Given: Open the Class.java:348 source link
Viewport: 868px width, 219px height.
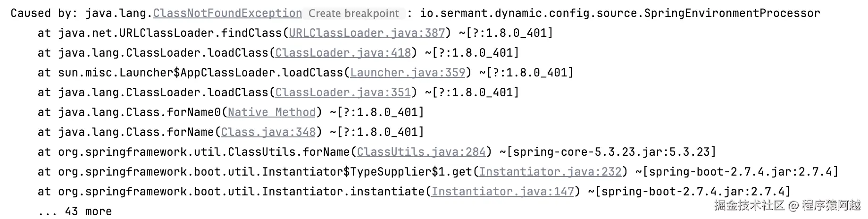Looking at the screenshot, I should point(268,132).
